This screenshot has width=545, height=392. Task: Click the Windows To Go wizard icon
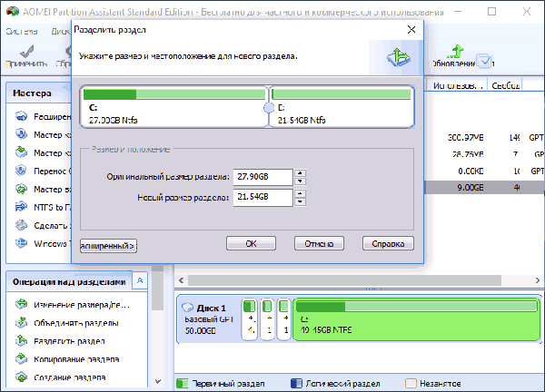pyautogui.click(x=21, y=243)
